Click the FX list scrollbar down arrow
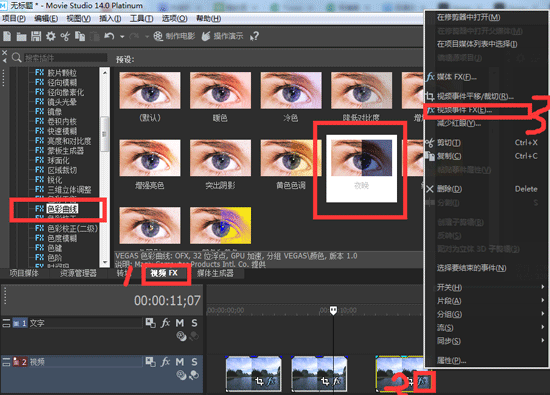The image size is (550, 395). 105,262
